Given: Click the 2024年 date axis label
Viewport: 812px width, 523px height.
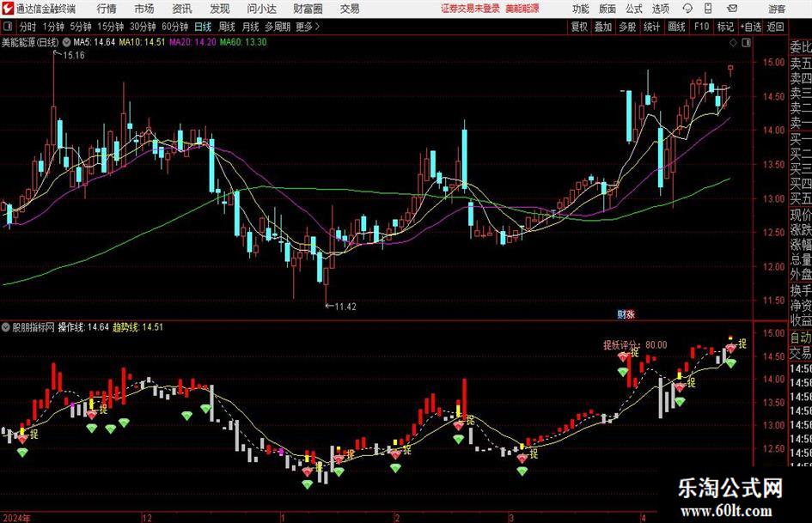Looking at the screenshot, I should (x=16, y=518).
